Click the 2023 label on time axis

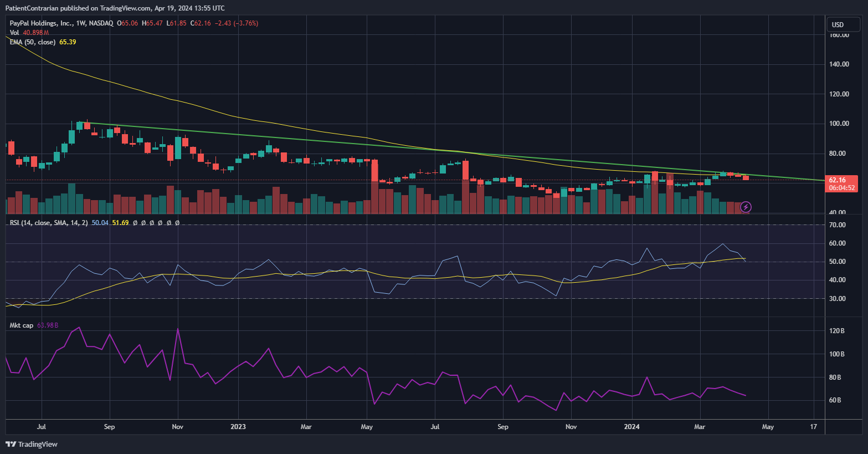[238, 427]
